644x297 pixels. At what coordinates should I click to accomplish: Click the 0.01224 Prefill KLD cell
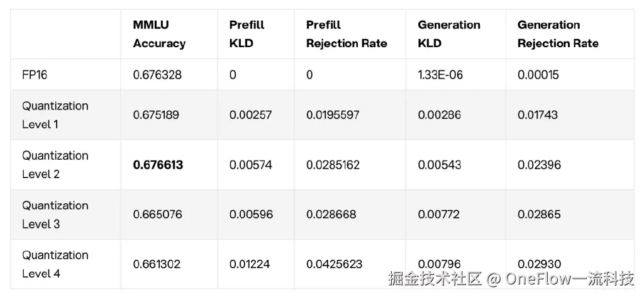[251, 264]
